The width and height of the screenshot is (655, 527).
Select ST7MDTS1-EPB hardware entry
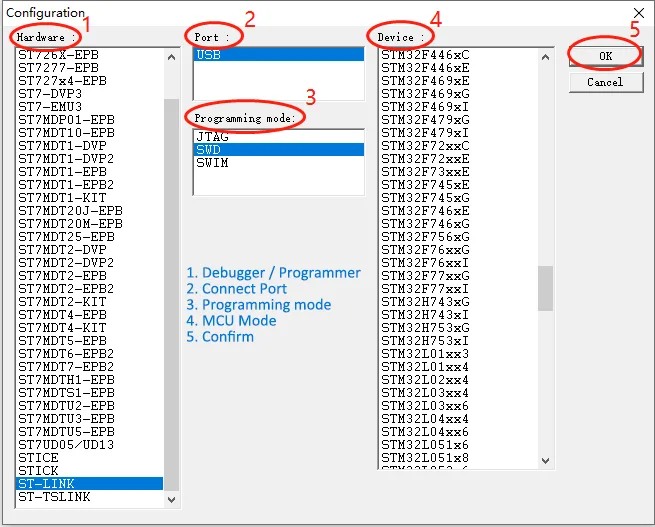[89, 393]
